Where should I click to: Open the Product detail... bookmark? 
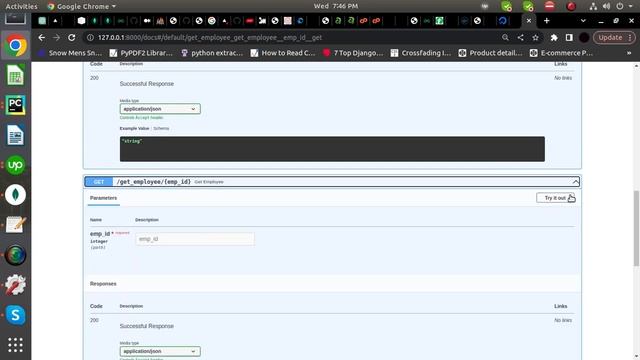[x=490, y=53]
